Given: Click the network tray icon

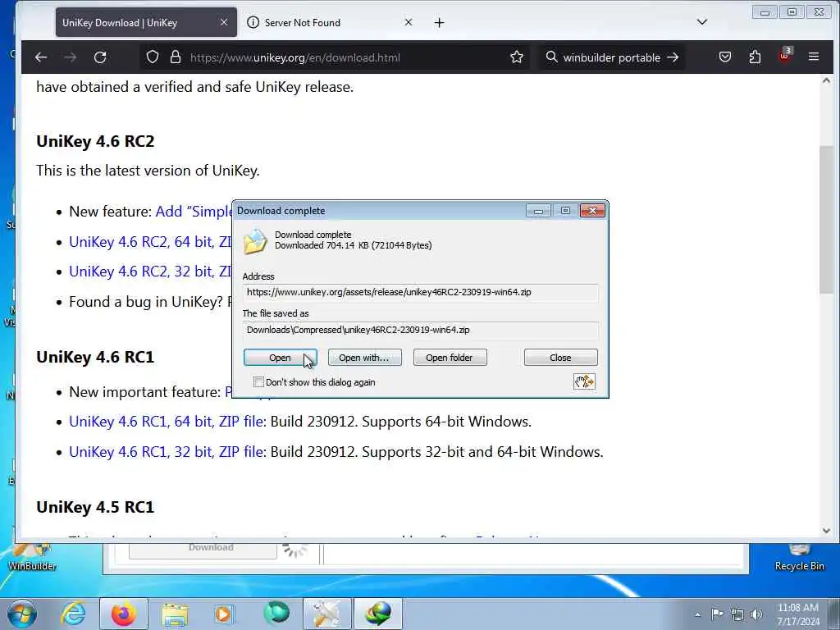Looking at the screenshot, I should point(737,614).
